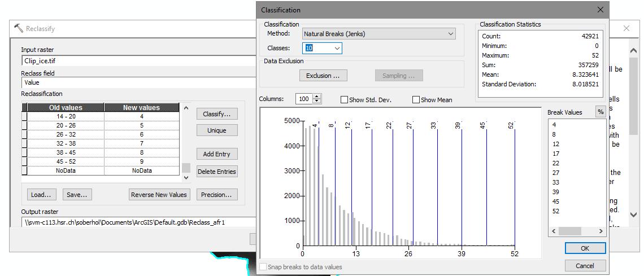Viewport: 644px width, 276px height.
Task: Close the Classification dialog
Action: 600,10
